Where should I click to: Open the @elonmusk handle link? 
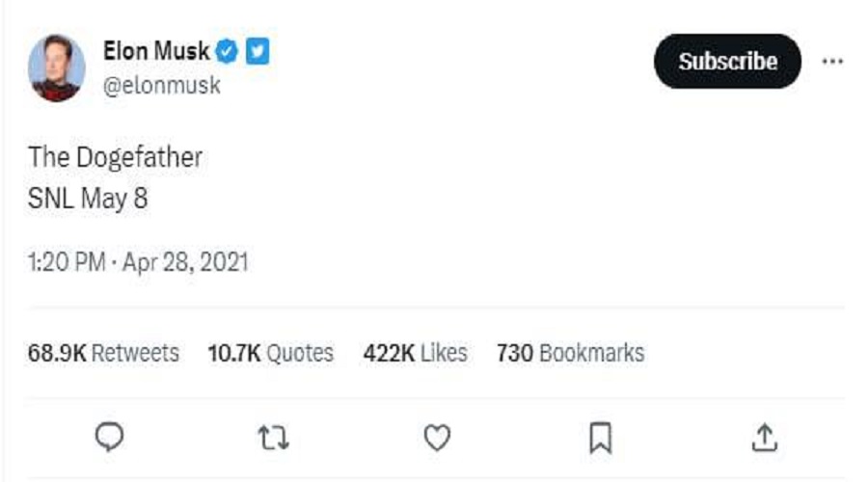pyautogui.click(x=162, y=85)
